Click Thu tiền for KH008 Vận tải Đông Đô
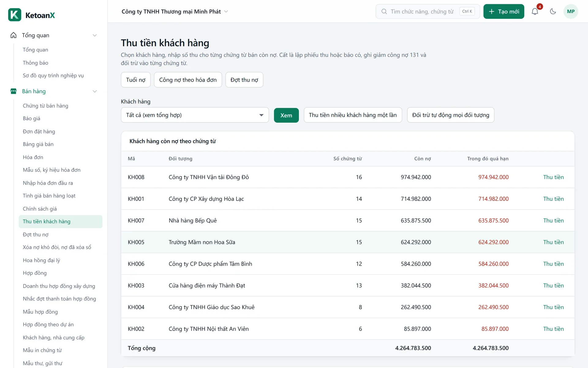The height and width of the screenshot is (368, 588). point(553,177)
